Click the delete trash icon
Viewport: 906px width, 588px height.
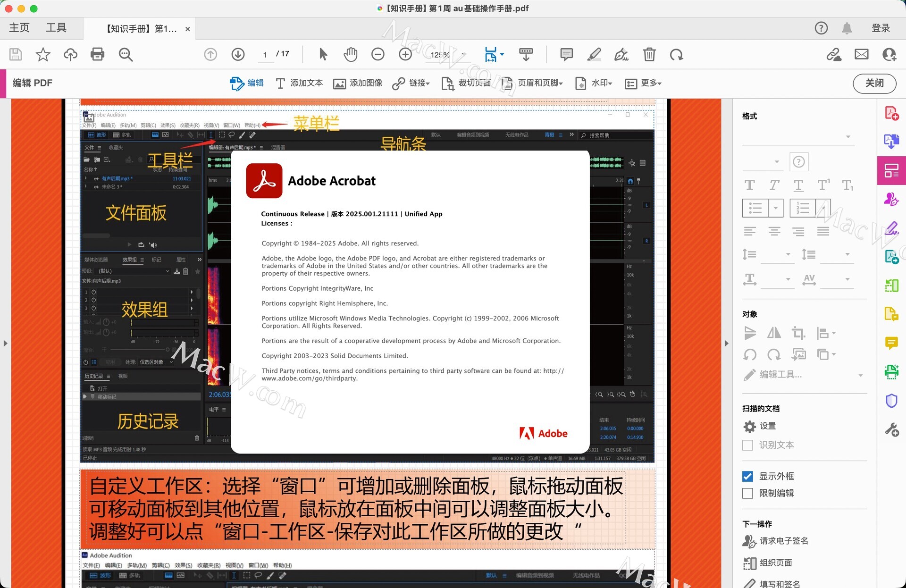coord(649,54)
